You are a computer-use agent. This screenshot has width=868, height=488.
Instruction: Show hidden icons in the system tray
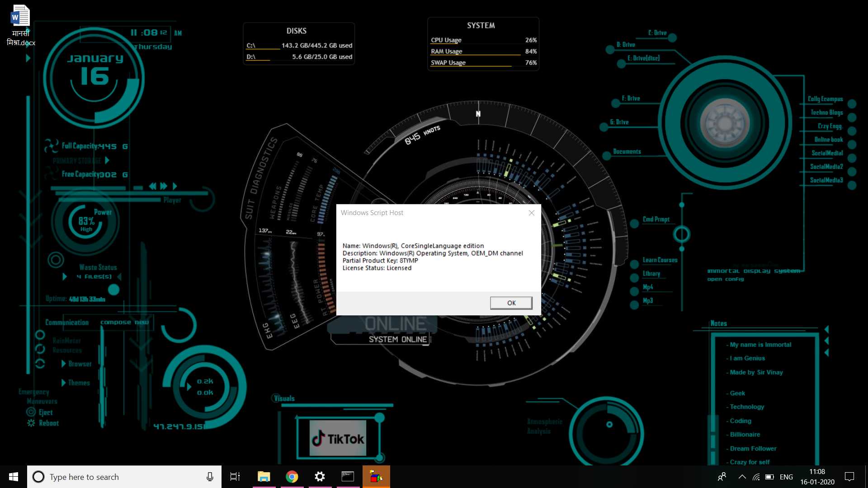[742, 477]
